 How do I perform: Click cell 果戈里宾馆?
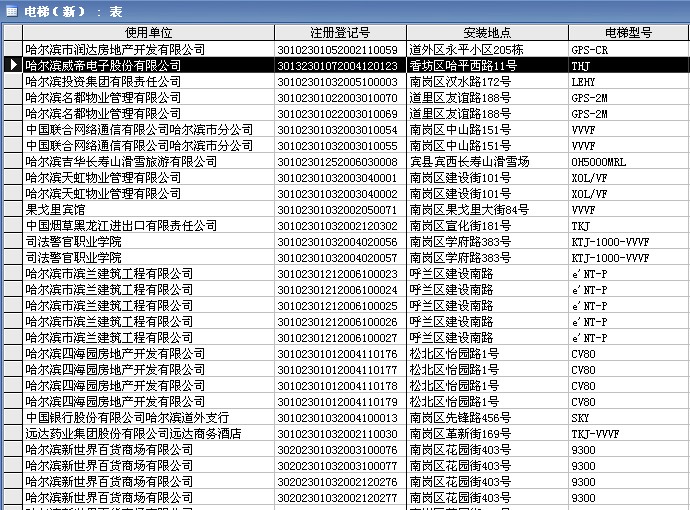tap(148, 209)
